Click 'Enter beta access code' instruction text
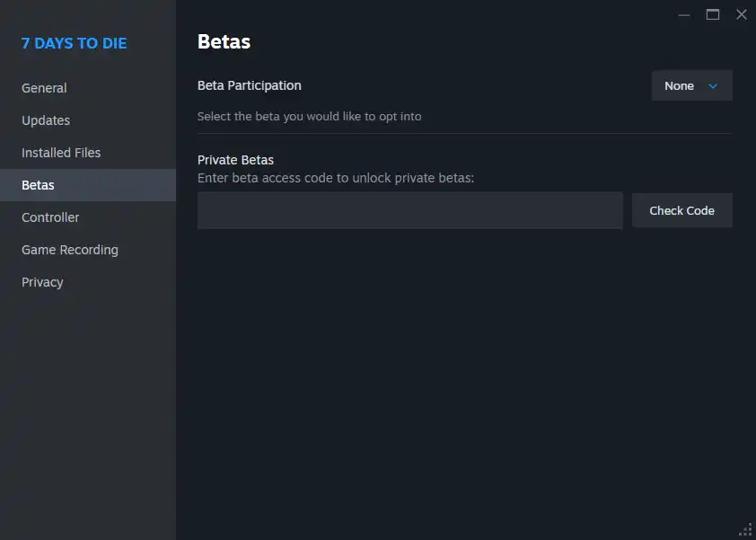The height and width of the screenshot is (540, 756). click(x=336, y=178)
